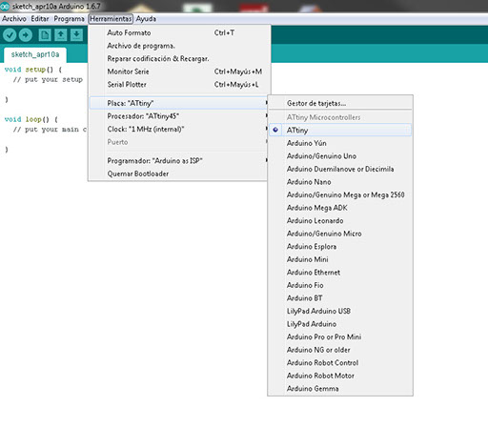Expand the Placa "ATtiny" submenu
The height and width of the screenshot is (448, 488).
click(x=179, y=103)
